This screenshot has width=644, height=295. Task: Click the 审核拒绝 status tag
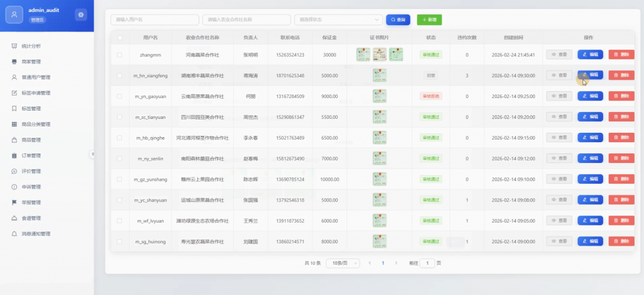pyautogui.click(x=431, y=96)
